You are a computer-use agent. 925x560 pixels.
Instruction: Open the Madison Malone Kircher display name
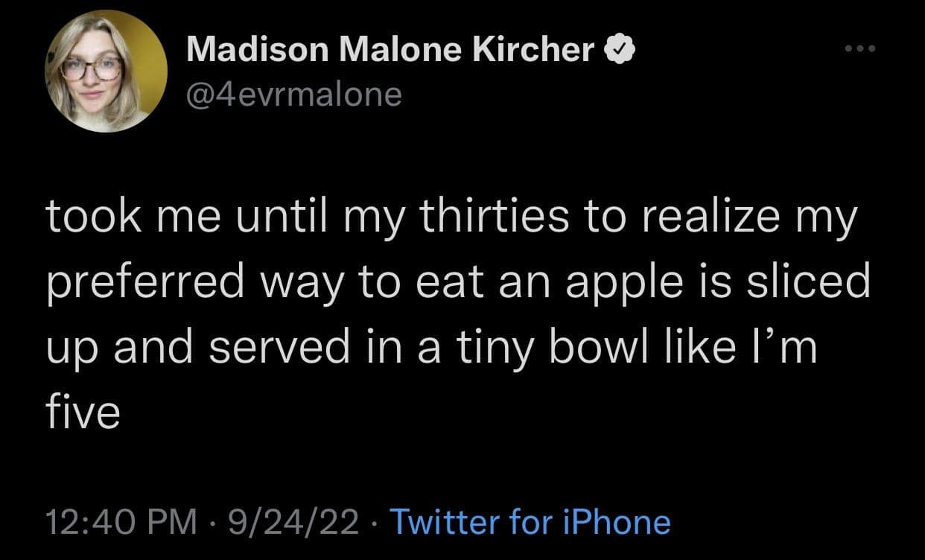pyautogui.click(x=390, y=50)
